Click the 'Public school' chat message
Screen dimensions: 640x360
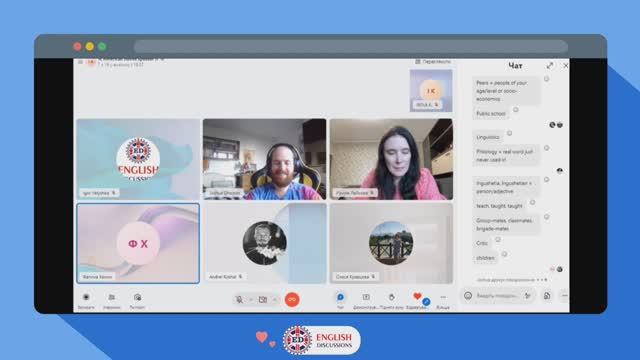tap(491, 113)
